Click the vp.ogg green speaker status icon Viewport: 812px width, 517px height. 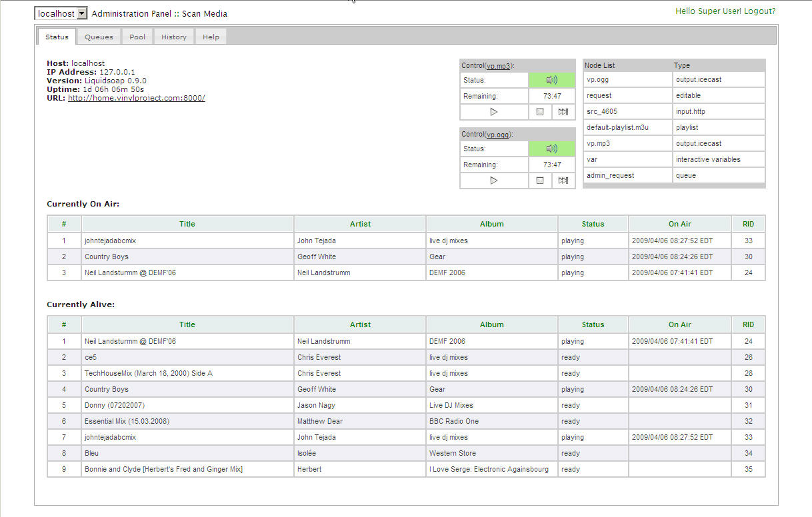point(551,149)
